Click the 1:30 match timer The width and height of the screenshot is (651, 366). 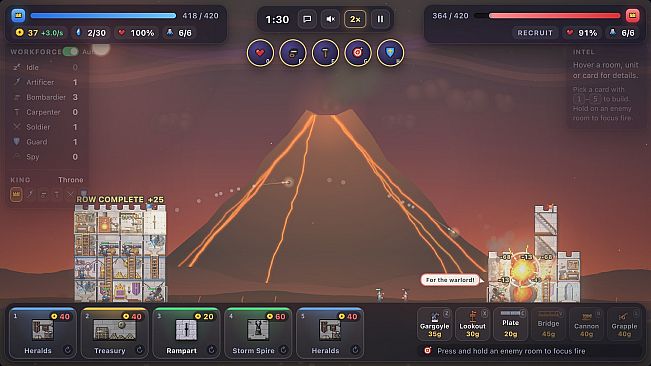coord(277,20)
